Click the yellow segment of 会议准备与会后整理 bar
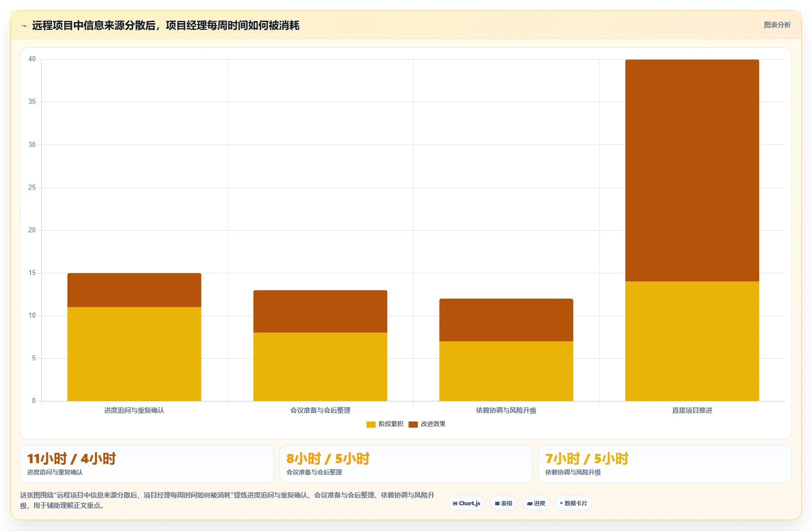This screenshot has height=531, width=812. 320,367
